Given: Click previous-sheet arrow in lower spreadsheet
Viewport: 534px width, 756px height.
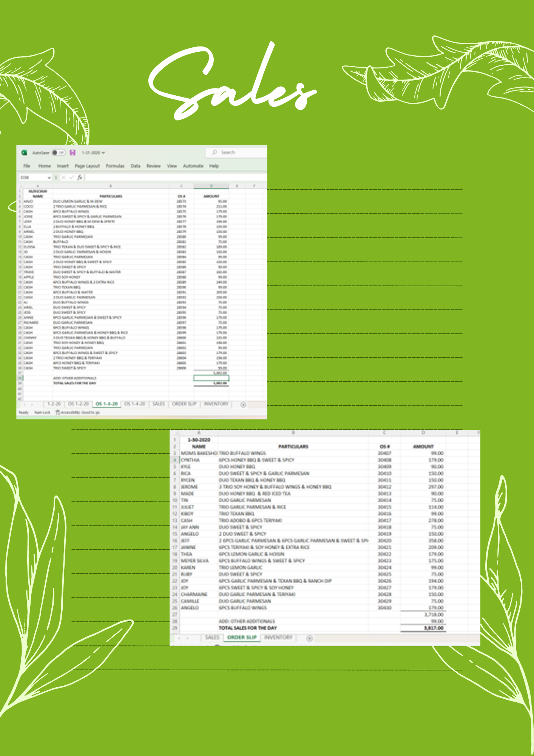Looking at the screenshot, I should click(179, 638).
